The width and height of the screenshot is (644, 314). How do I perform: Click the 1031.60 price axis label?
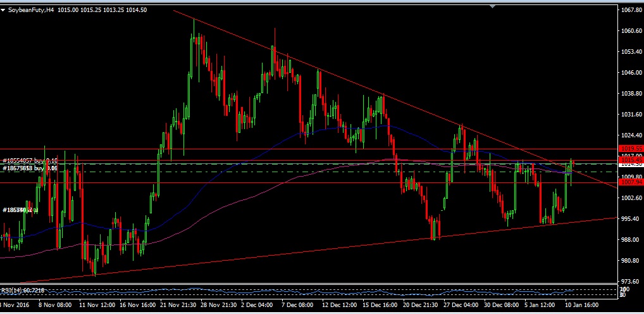point(630,115)
